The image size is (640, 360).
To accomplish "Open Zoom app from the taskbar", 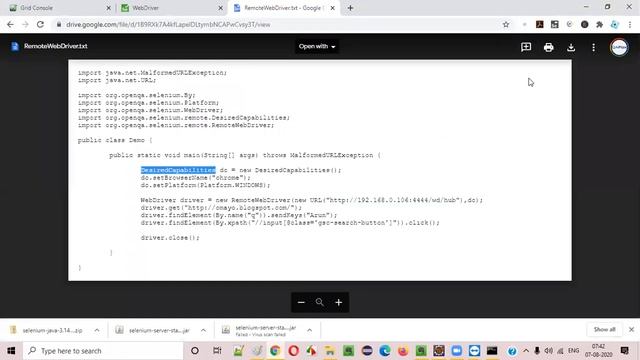I will point(456,351).
